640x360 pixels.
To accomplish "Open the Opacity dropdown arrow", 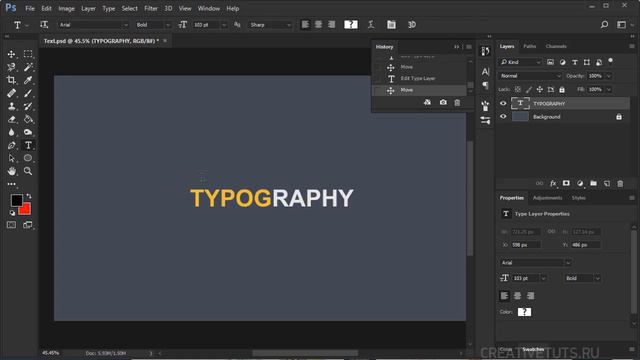I will coord(609,76).
